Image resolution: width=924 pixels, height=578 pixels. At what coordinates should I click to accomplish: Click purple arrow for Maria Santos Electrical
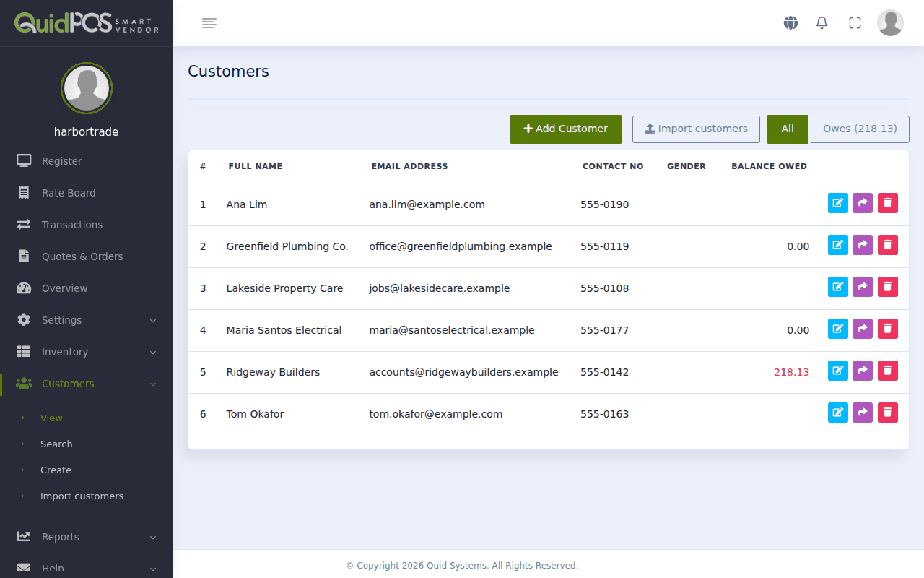click(x=863, y=329)
